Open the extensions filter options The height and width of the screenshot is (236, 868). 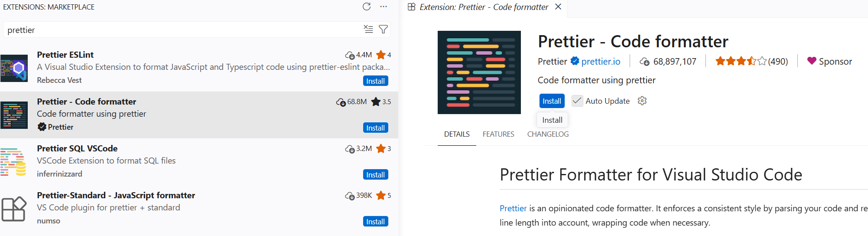(383, 29)
